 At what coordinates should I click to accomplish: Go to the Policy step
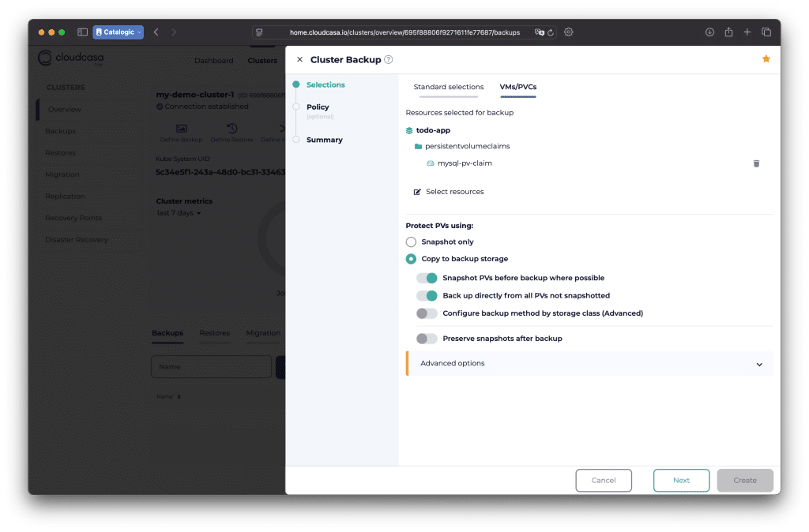pyautogui.click(x=318, y=107)
